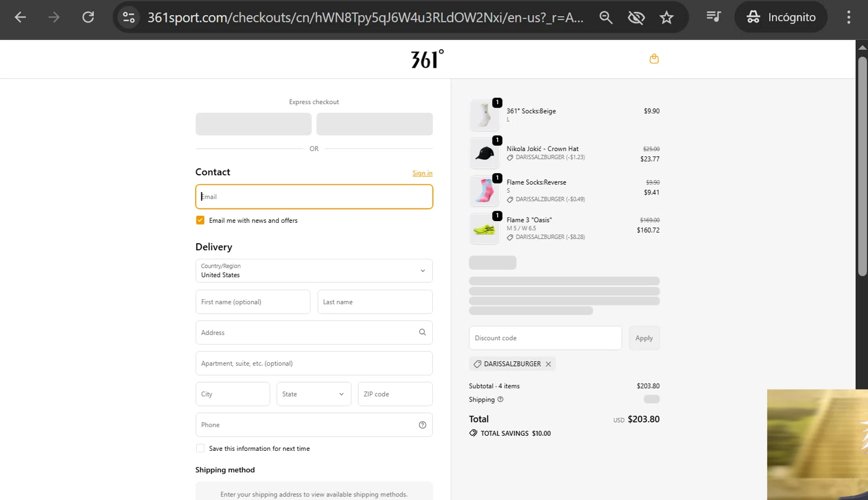The width and height of the screenshot is (868, 500).
Task: Click the Sign in link
Action: (422, 173)
